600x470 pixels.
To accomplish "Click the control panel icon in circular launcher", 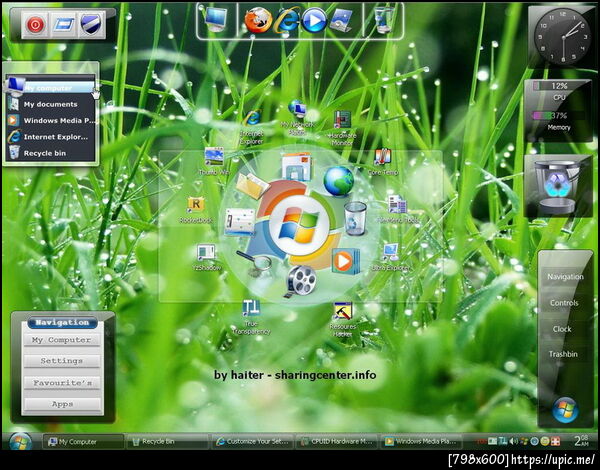I will click(x=240, y=222).
